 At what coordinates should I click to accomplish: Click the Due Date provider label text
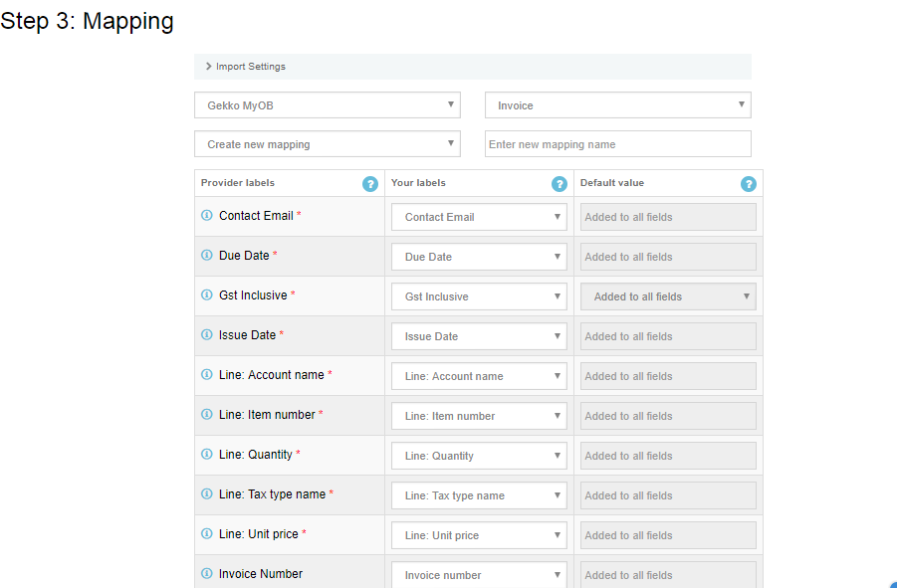point(244,256)
